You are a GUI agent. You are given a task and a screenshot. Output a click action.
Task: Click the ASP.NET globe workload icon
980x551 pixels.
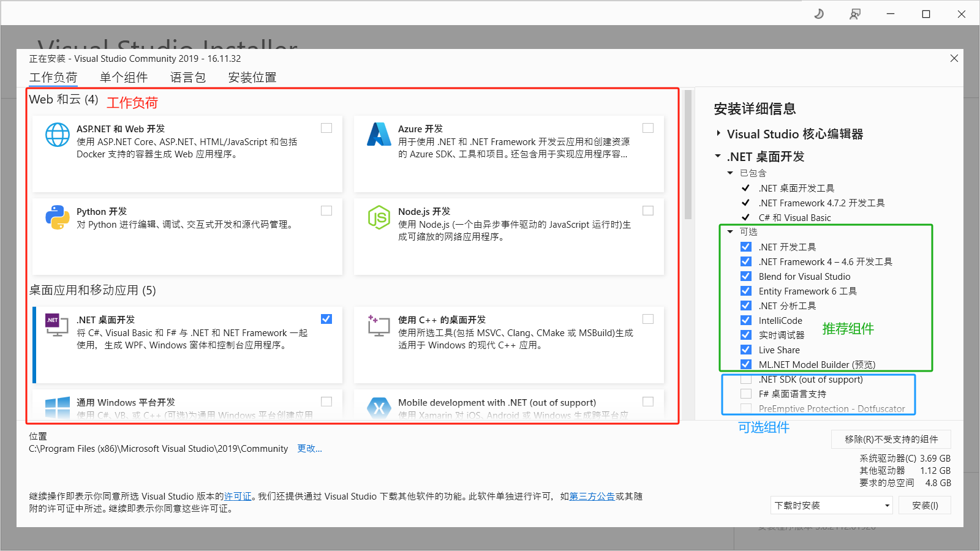[x=58, y=135]
